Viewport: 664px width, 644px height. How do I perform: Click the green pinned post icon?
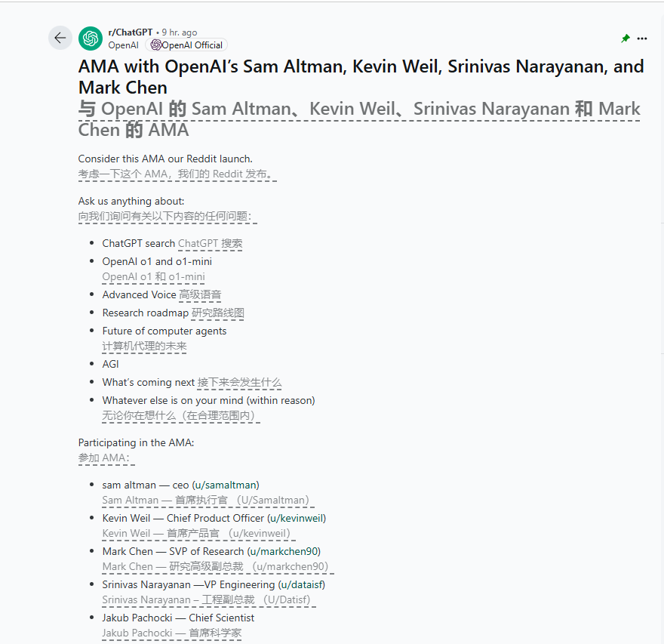click(x=625, y=39)
